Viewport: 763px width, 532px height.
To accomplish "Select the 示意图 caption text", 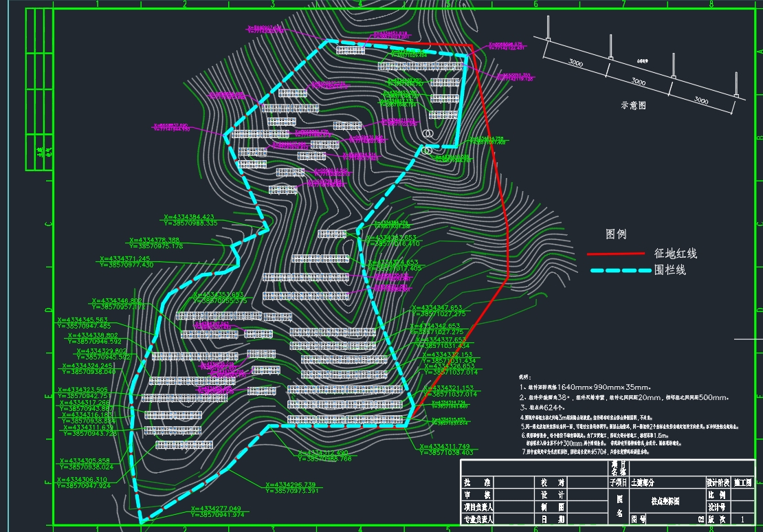I will (x=634, y=105).
